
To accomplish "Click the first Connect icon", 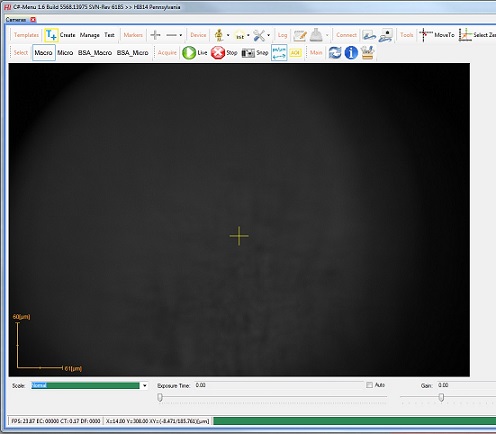I will pos(369,35).
